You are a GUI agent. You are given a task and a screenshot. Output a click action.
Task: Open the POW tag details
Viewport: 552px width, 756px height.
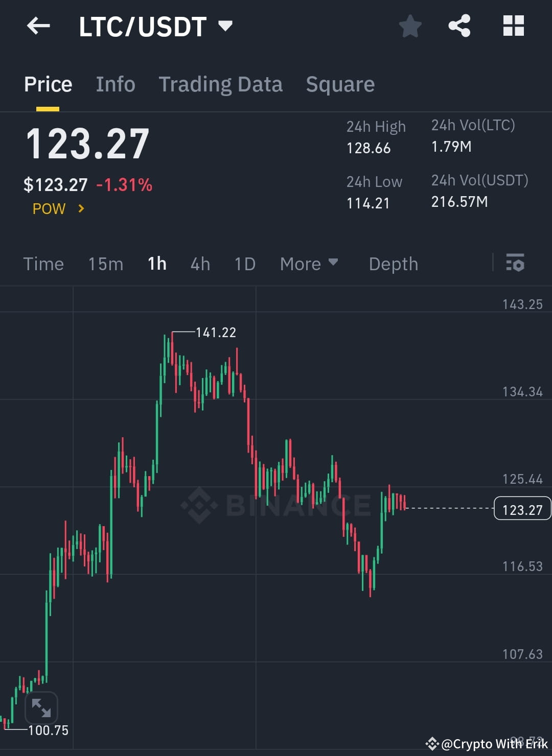click(49, 208)
